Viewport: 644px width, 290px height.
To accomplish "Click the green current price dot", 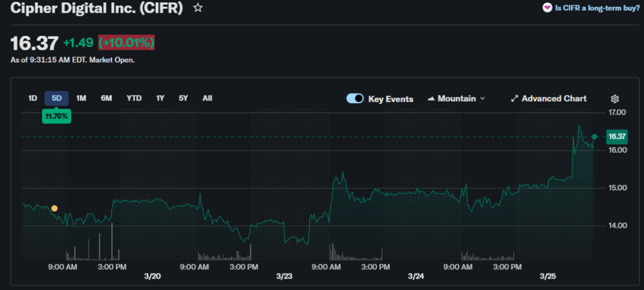I will coord(594,137).
